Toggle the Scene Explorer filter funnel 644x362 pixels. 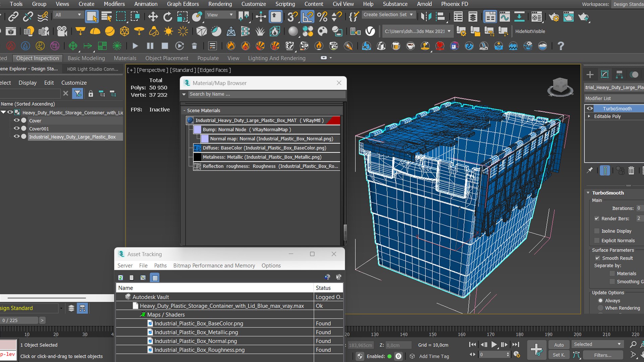tap(78, 94)
